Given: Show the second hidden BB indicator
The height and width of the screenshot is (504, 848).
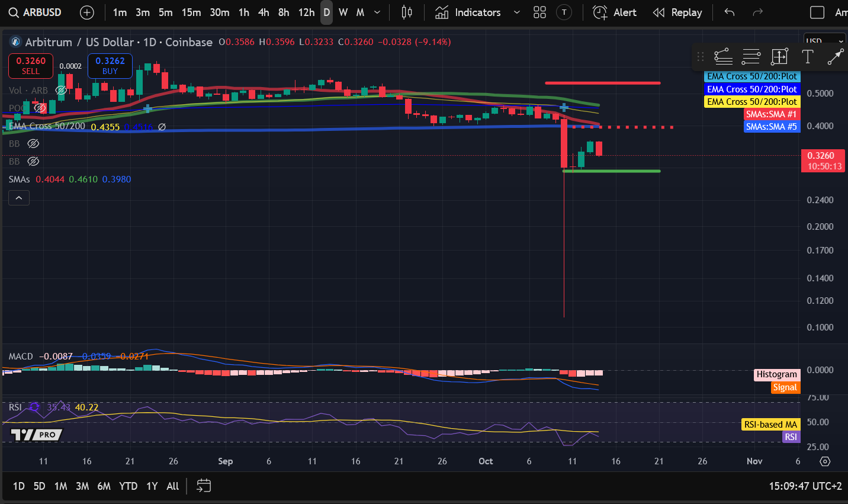Looking at the screenshot, I should 34,162.
